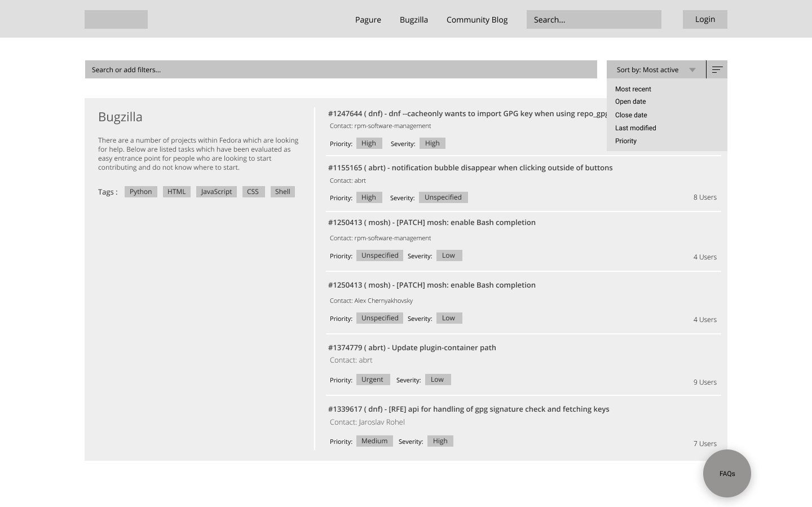Filter by the CSS tag
This screenshot has width=812, height=507.
pos(253,192)
